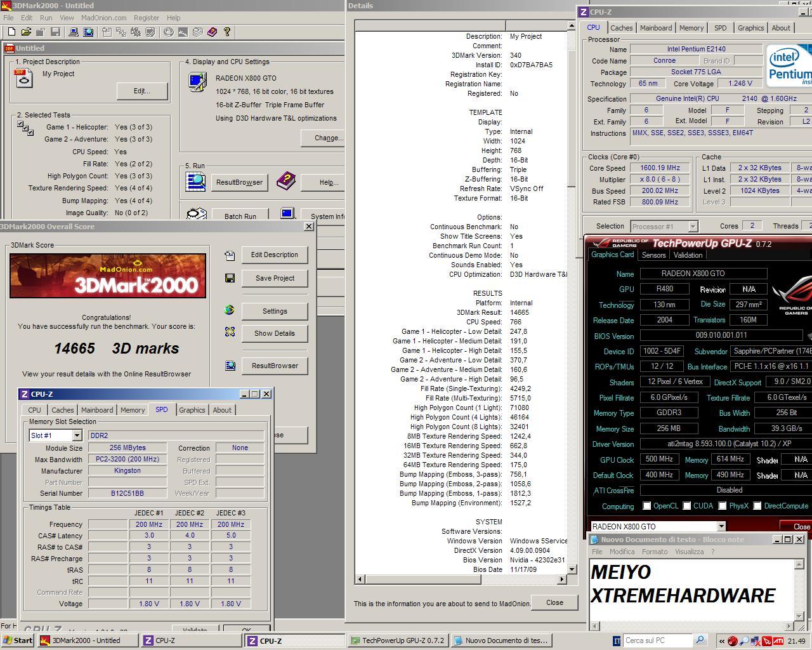The width and height of the screenshot is (812, 650).
Task: Click the Details vertical scrollbar down arrow
Action: [573, 569]
